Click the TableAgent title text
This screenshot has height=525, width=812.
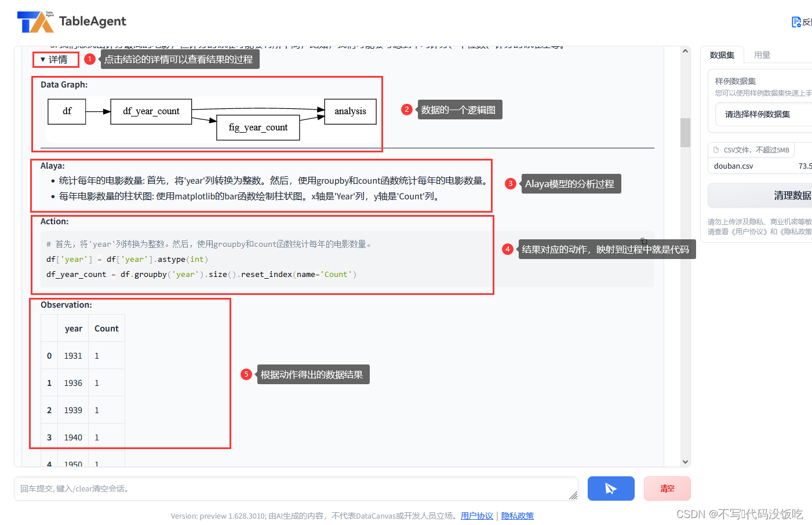click(x=93, y=21)
